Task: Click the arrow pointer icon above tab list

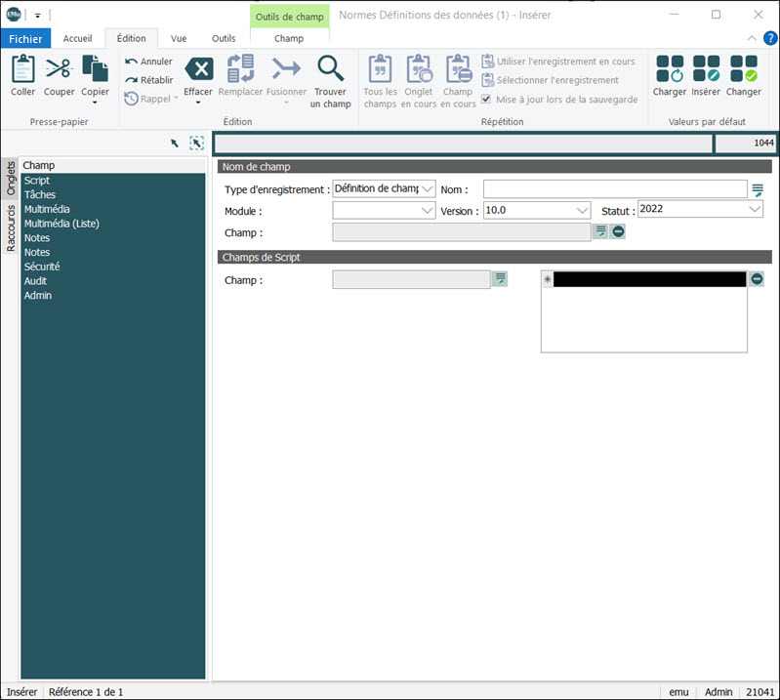Action: tap(174, 144)
